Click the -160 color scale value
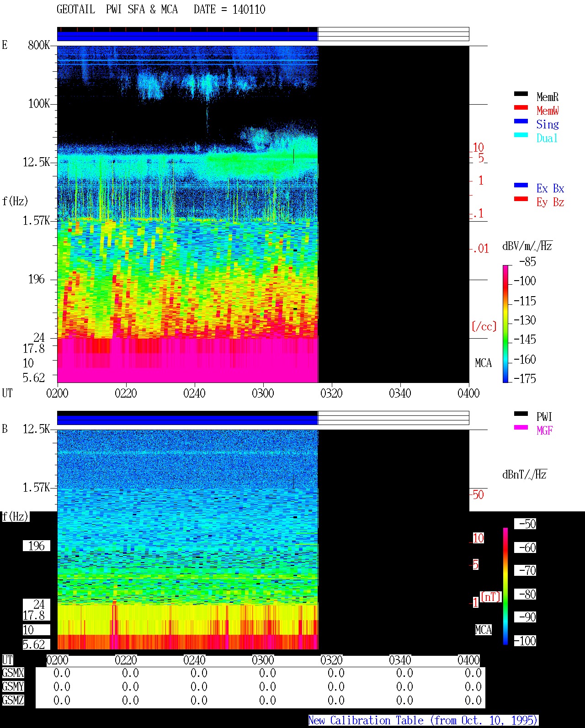This screenshot has height=728, width=585. (x=525, y=360)
